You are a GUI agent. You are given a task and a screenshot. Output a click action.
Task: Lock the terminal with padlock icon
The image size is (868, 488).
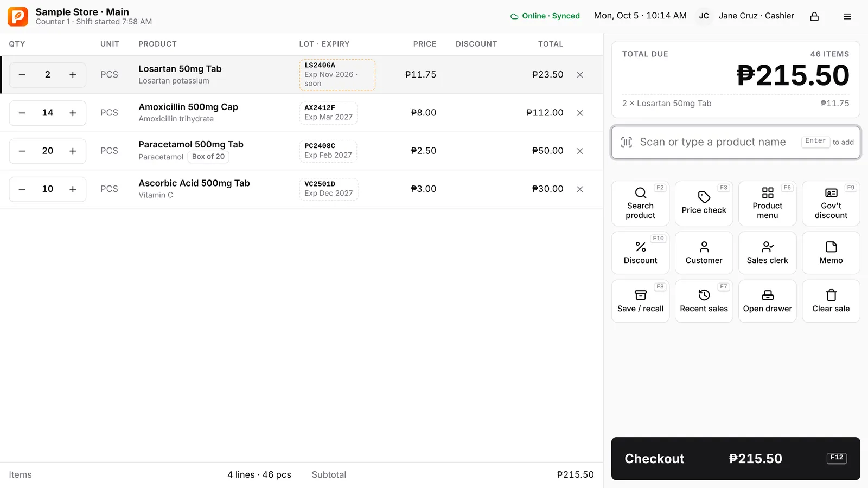pos(814,16)
